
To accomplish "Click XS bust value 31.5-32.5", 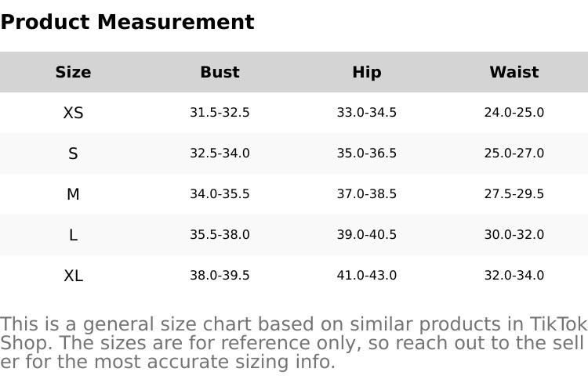I will [220, 113].
